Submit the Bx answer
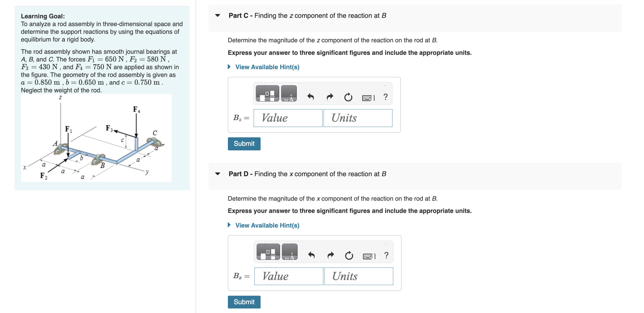The width and height of the screenshot is (644, 313). pyautogui.click(x=244, y=302)
